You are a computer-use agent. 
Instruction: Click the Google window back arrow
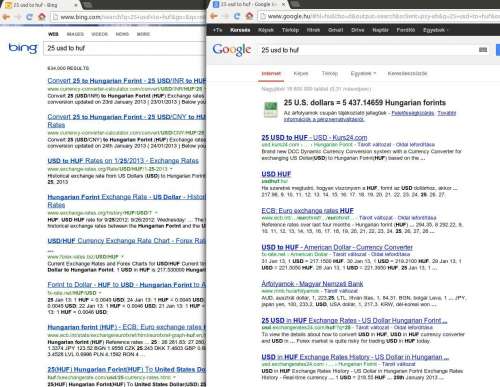click(214, 16)
